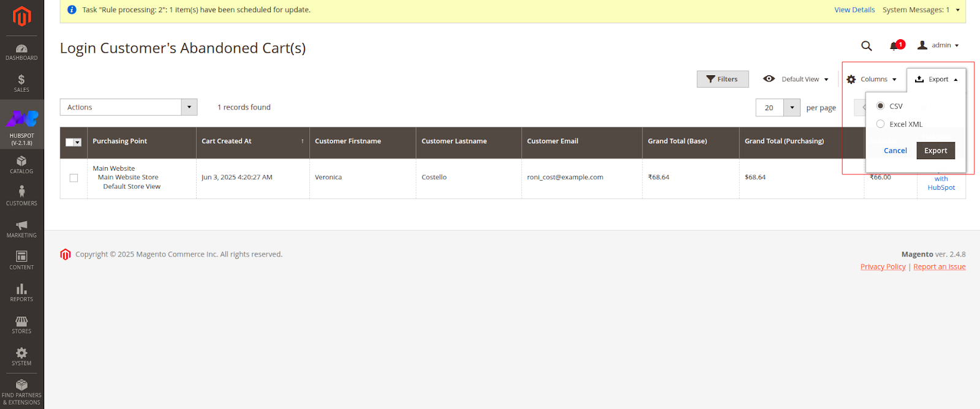This screenshot has height=409, width=980.
Task: Click the info icon in message bar
Action: pyautogui.click(x=72, y=10)
